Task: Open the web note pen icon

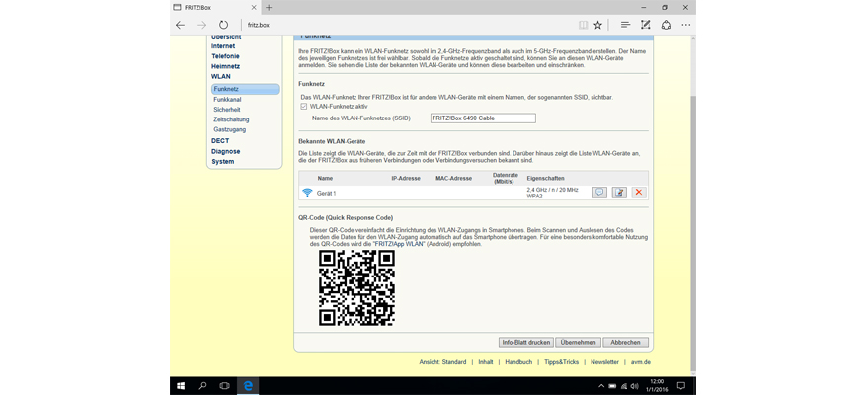Action: tap(646, 25)
